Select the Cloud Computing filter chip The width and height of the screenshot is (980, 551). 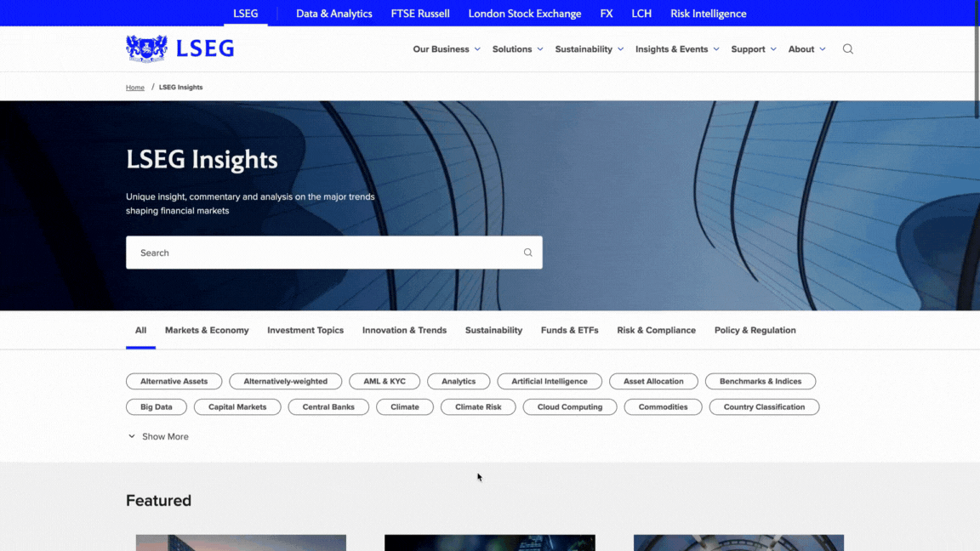click(570, 406)
